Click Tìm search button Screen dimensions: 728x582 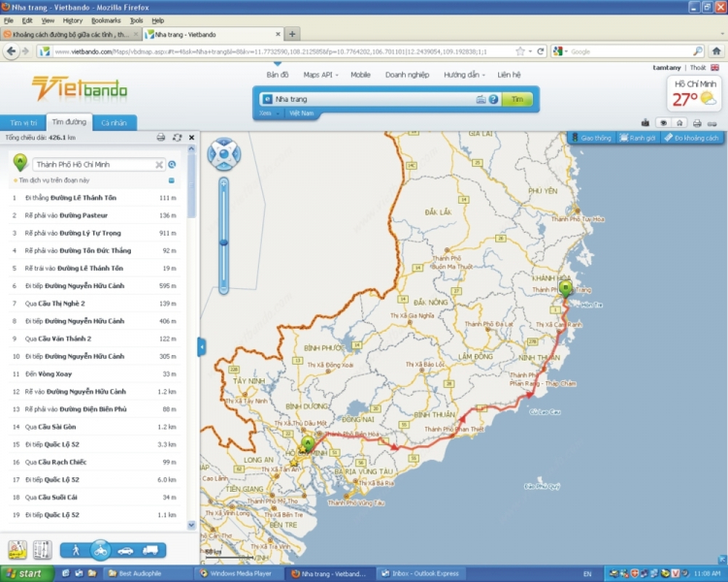[x=516, y=99]
